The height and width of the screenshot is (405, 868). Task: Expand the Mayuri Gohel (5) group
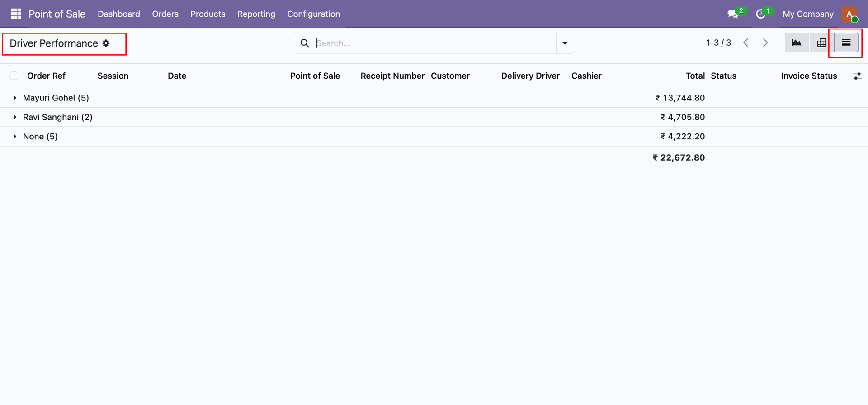[15, 98]
